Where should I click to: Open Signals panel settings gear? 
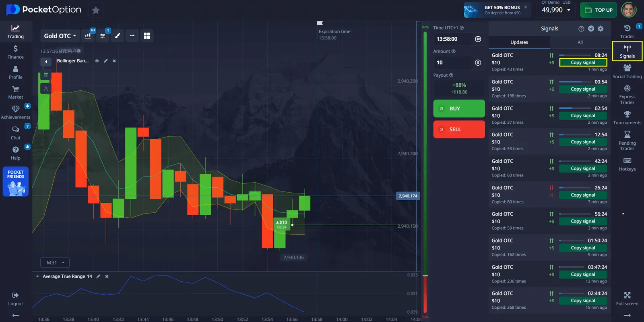tap(601, 29)
